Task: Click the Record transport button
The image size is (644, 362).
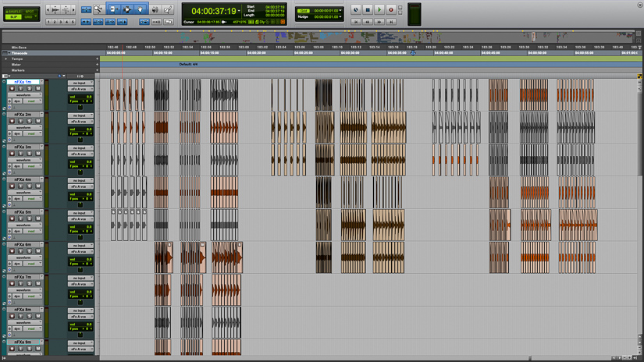Action: (391, 10)
